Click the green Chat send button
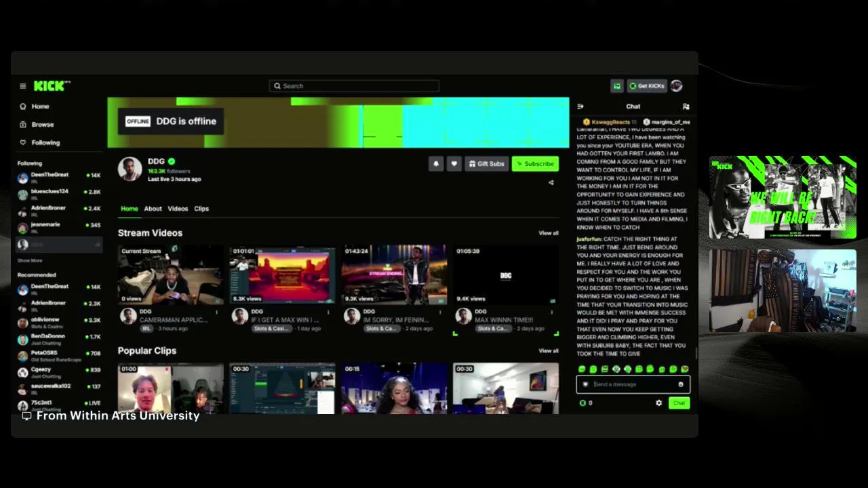 (679, 403)
